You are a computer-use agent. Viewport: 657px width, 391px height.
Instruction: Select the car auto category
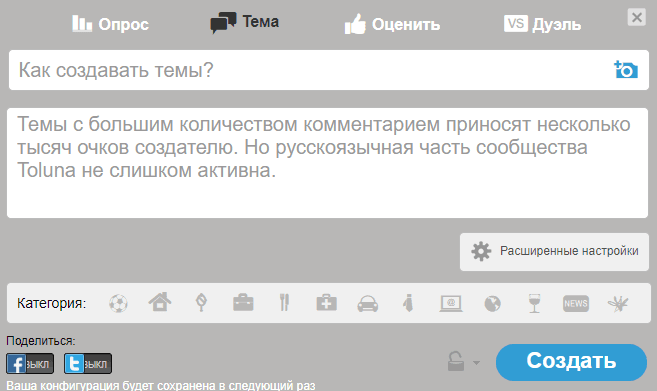[x=367, y=303]
